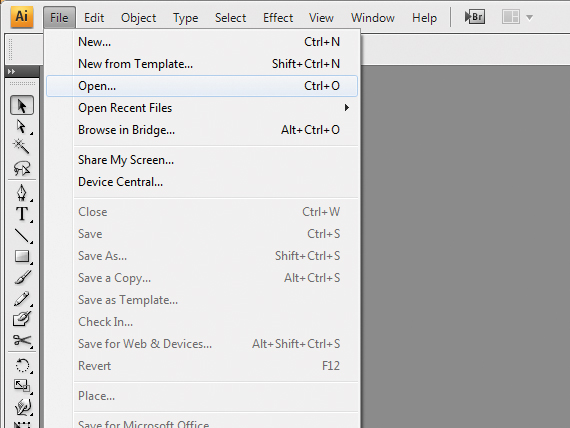Open Adobe Bridge via Br icon
The width and height of the screenshot is (570, 428).
[475, 17]
